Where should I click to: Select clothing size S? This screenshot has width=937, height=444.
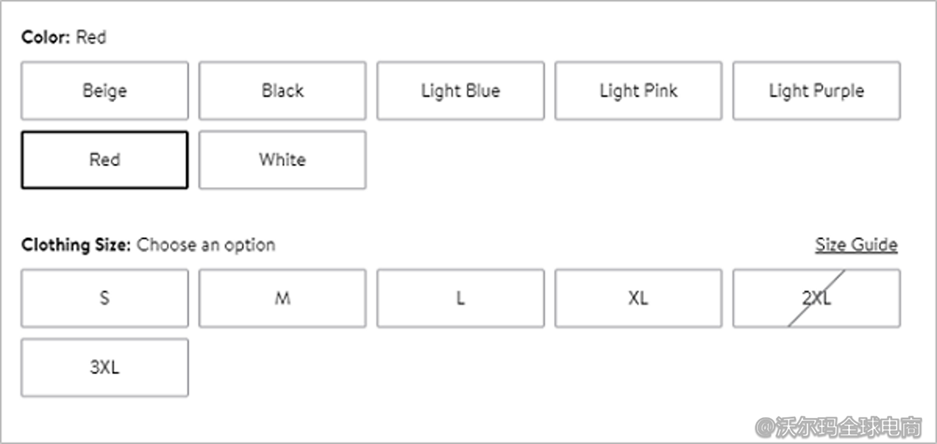click(x=104, y=298)
